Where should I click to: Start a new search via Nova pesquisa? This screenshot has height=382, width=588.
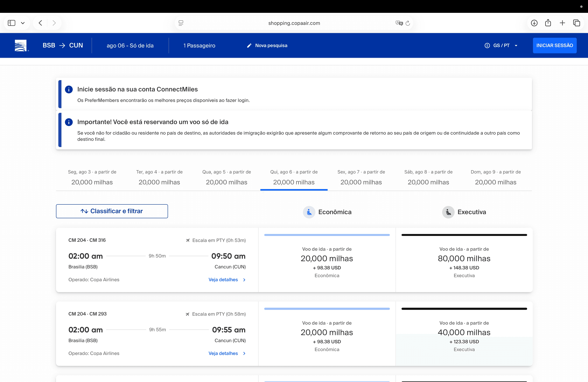coord(267,46)
